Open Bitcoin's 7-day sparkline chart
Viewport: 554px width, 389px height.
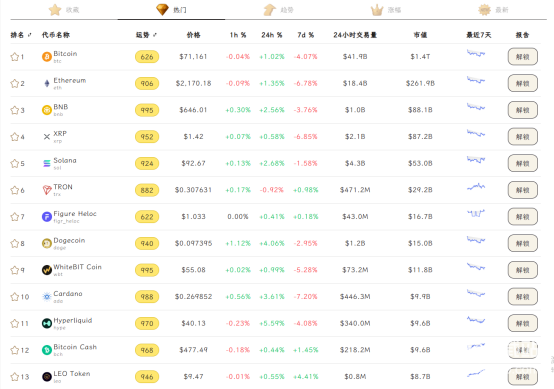[x=476, y=54]
